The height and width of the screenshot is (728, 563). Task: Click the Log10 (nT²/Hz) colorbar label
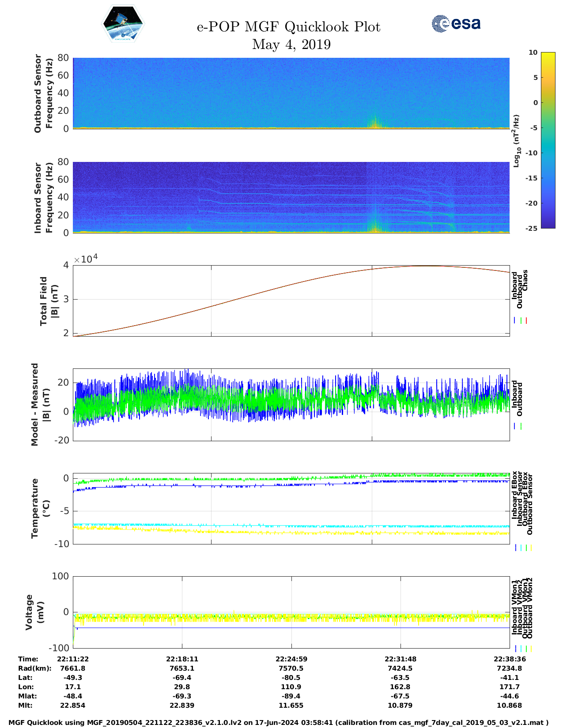(516, 141)
